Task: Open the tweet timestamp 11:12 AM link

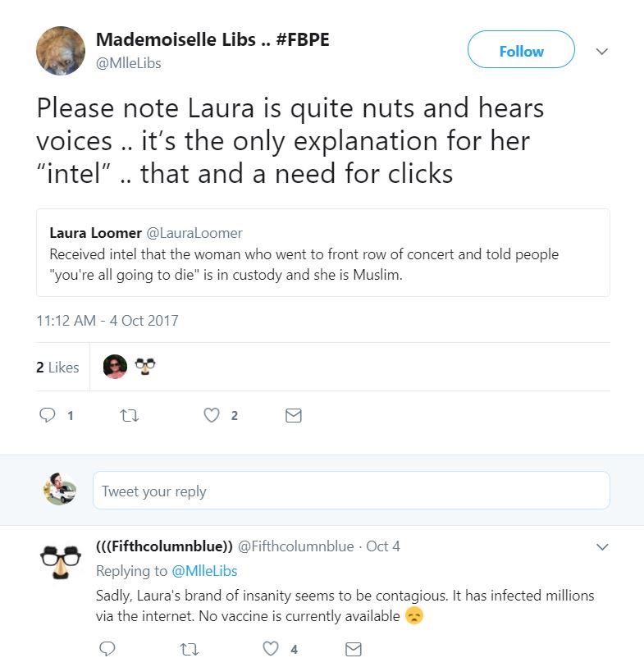Action: [107, 320]
